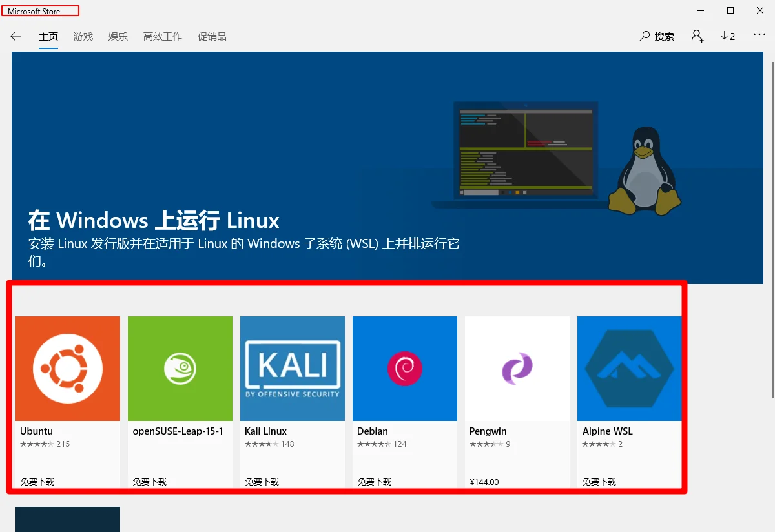Click Debian's 124 star rating
The image size is (775, 532).
tap(382, 444)
